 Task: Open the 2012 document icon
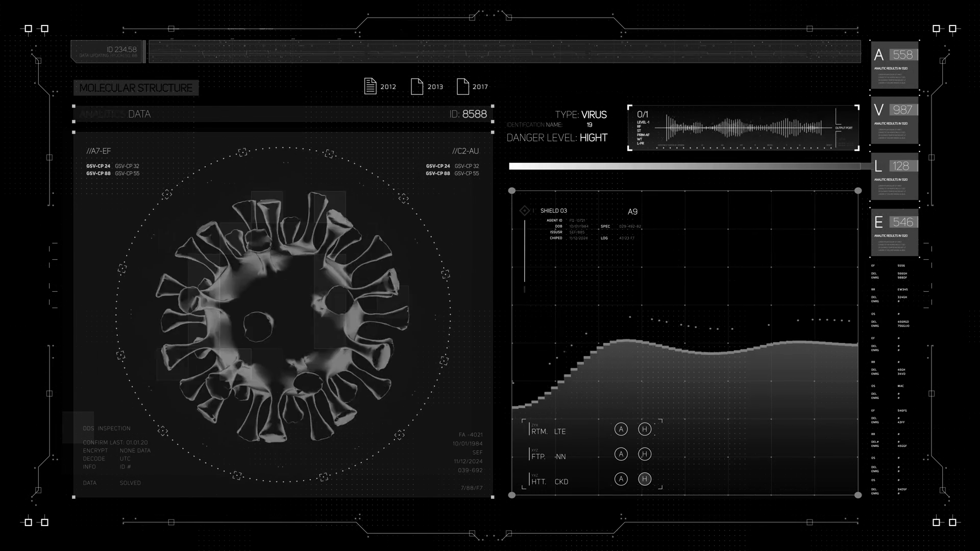tap(370, 86)
